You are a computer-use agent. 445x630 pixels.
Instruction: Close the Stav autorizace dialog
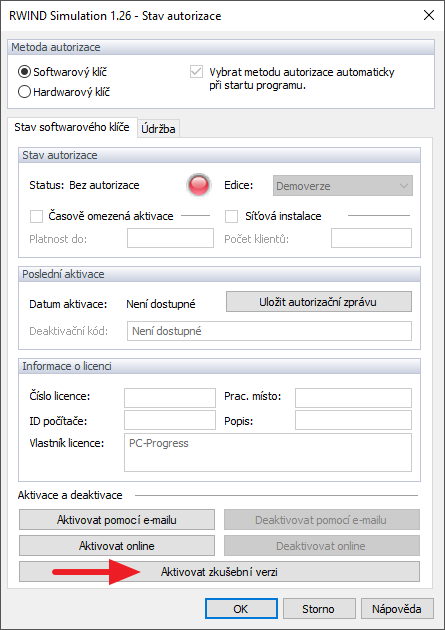click(429, 15)
